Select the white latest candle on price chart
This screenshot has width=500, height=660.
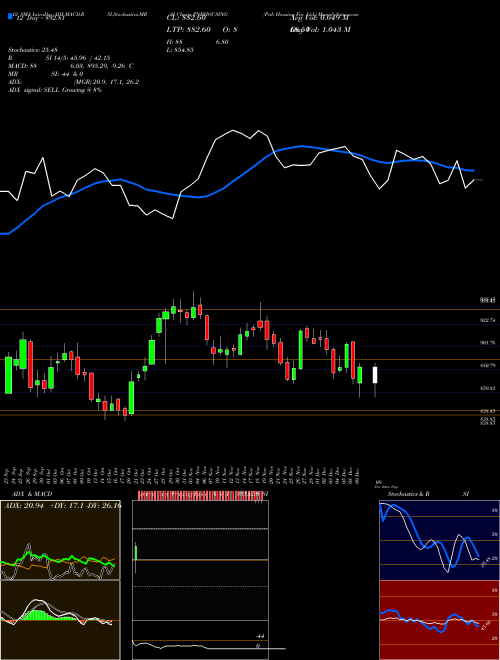point(375,375)
